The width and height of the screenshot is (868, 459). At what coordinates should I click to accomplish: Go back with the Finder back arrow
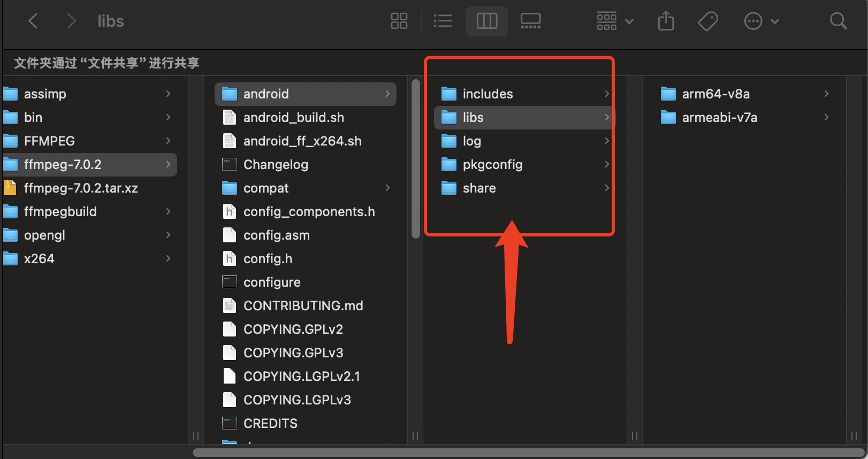(33, 21)
